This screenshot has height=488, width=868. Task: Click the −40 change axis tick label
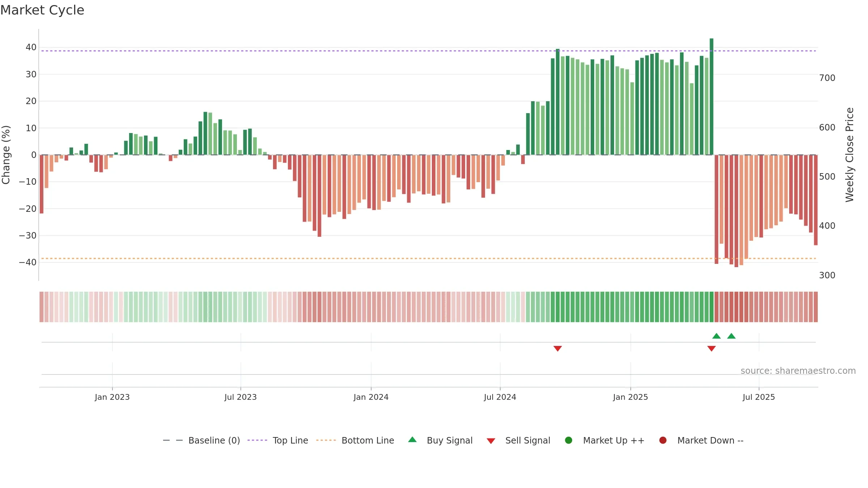(x=28, y=262)
